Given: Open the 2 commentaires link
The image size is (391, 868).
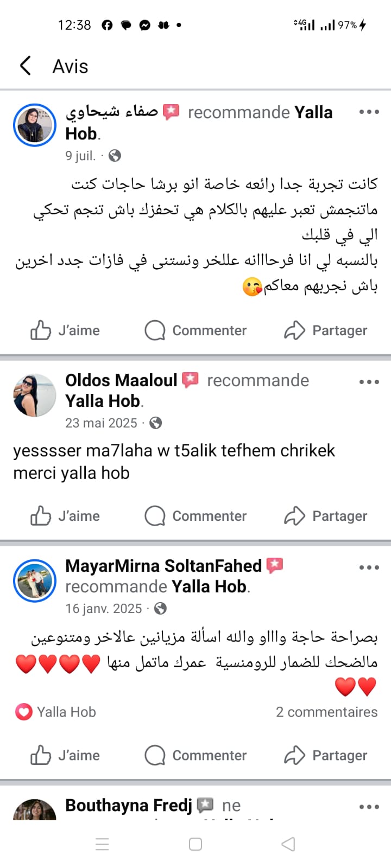Looking at the screenshot, I should 326,712.
